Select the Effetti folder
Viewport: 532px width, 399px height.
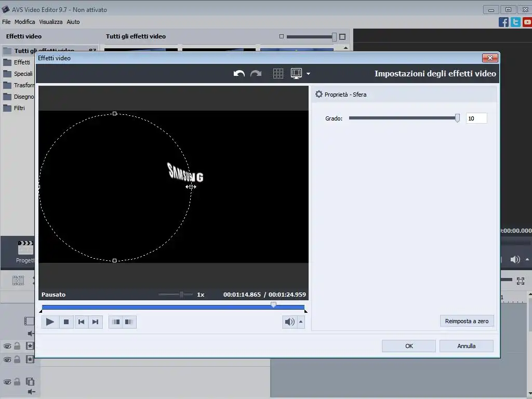tap(18, 62)
